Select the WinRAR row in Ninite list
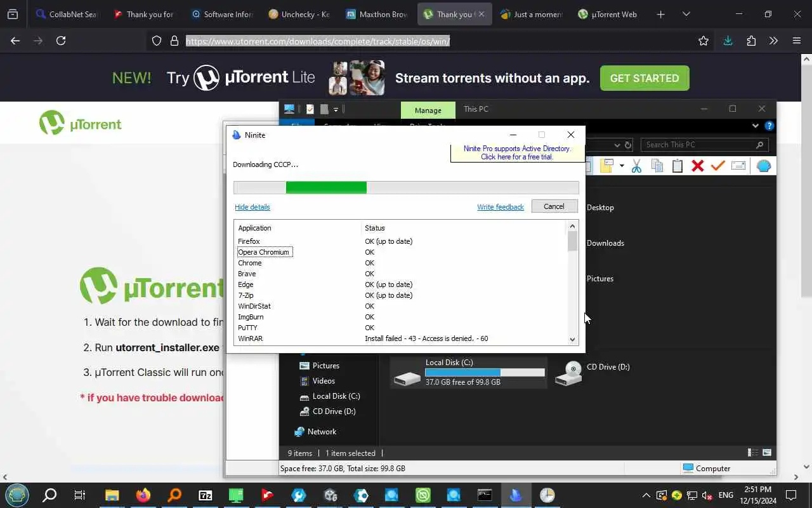 tap(401, 338)
